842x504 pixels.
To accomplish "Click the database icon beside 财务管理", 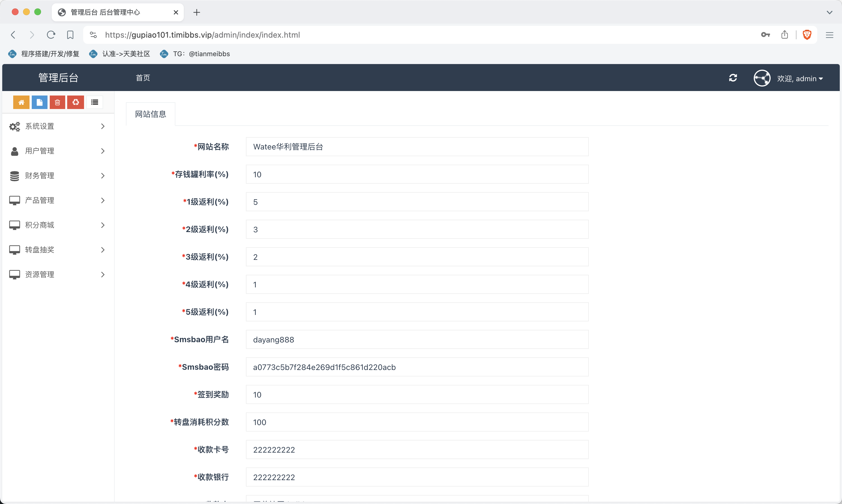I will pyautogui.click(x=15, y=176).
